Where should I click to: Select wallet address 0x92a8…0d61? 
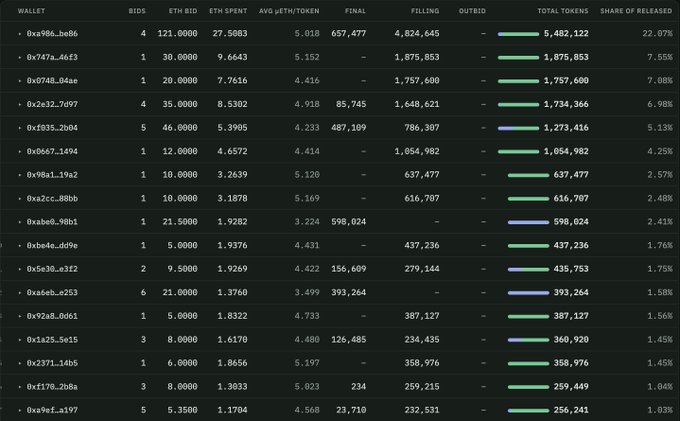52,316
